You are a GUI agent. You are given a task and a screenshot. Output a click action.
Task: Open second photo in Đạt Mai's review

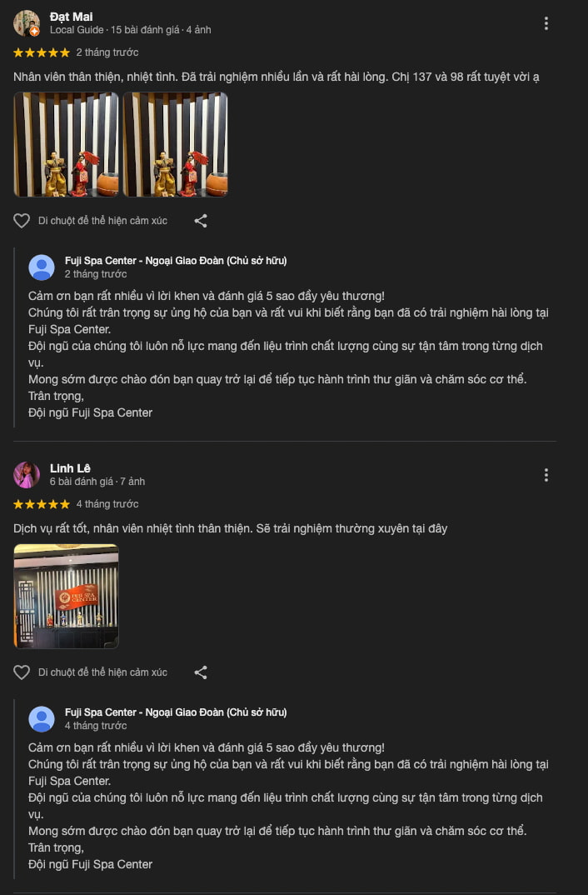[x=176, y=144]
